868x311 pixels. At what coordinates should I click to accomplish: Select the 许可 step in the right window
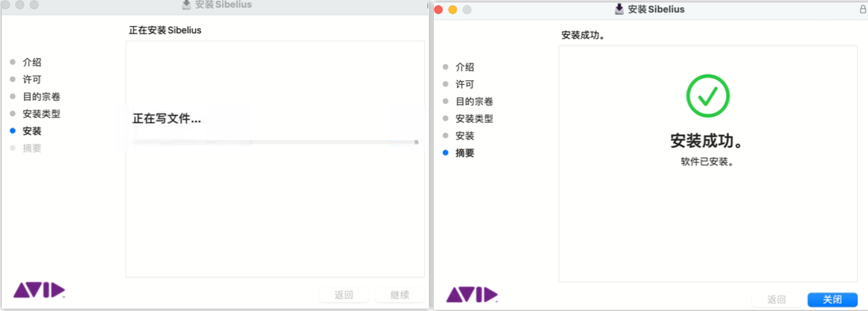[465, 85]
